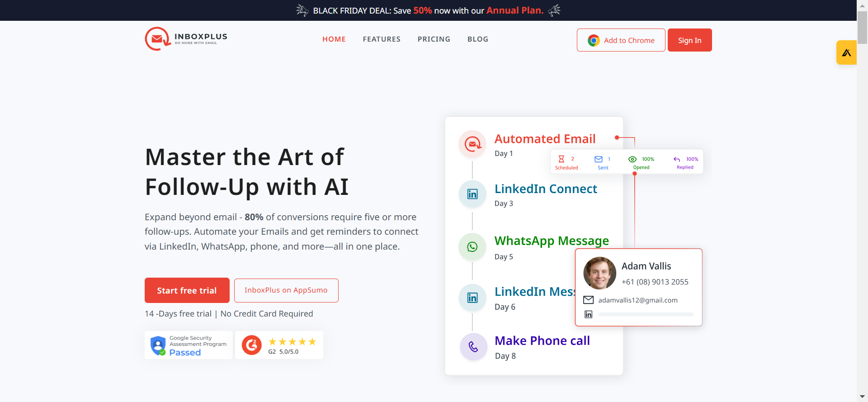Click the Master the Art headline
Image resolution: width=868 pixels, height=402 pixels.
click(247, 172)
